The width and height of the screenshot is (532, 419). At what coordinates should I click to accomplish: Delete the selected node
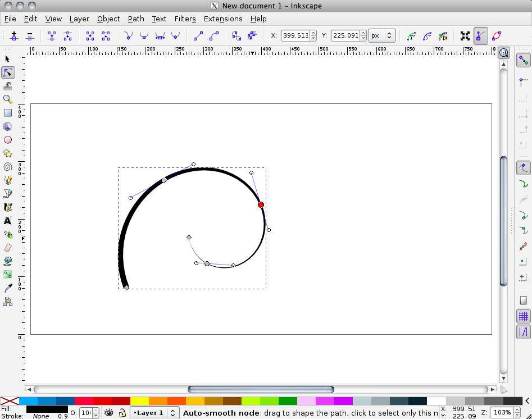pyautogui.click(x=29, y=36)
